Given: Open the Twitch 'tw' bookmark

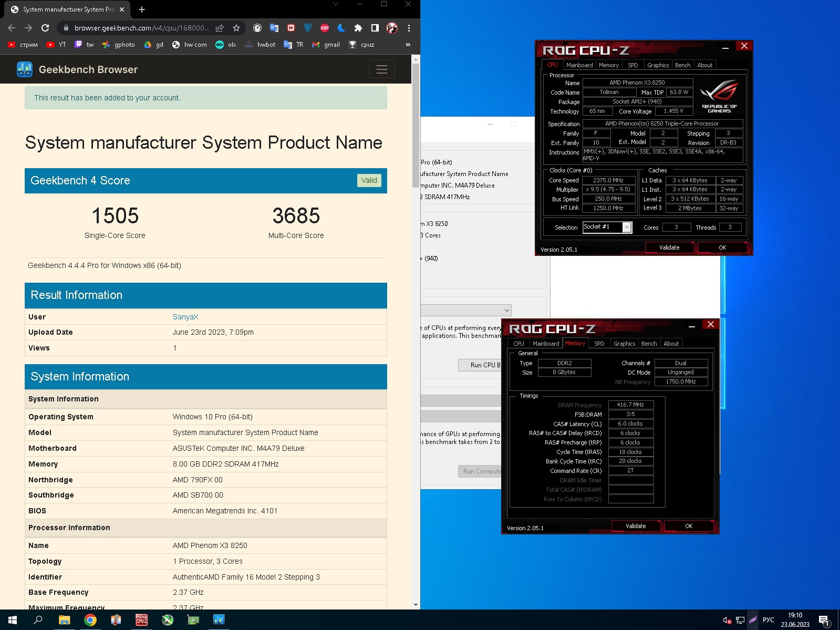Looking at the screenshot, I should point(85,45).
